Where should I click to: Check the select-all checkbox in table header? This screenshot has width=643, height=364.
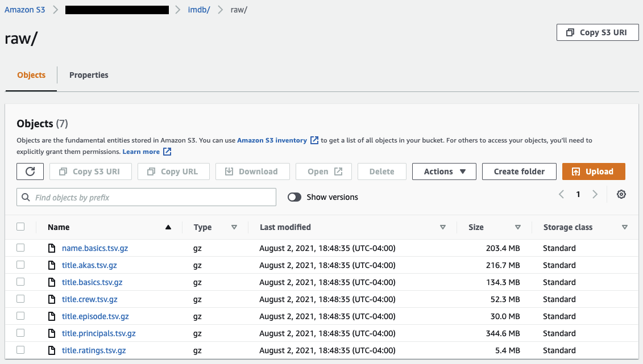(21, 227)
